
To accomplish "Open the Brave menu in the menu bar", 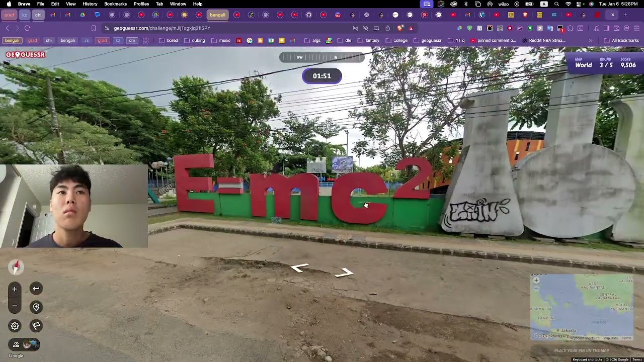I will click(x=24, y=4).
